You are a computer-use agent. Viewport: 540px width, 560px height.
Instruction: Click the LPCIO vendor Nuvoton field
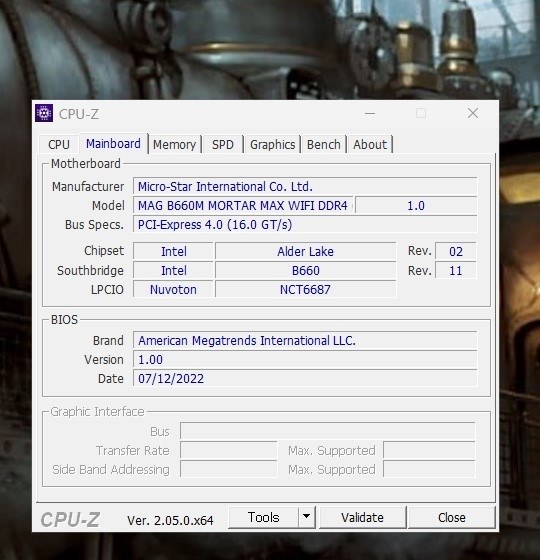pos(174,289)
